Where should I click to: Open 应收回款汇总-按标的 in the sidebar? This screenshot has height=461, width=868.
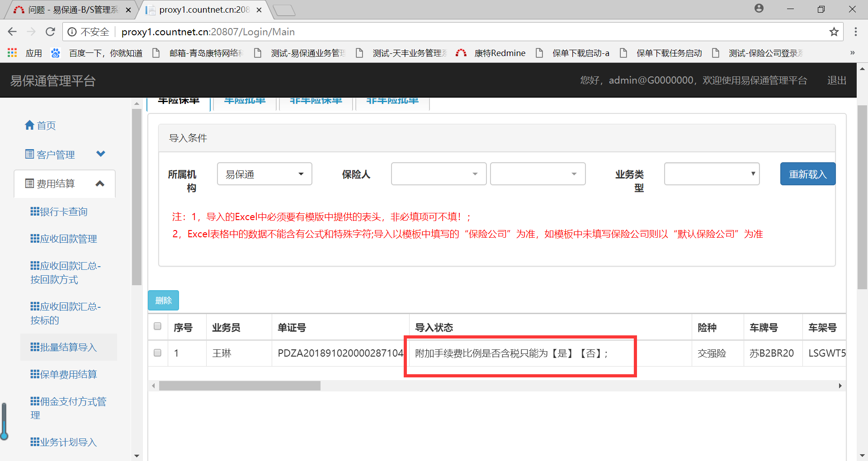pyautogui.click(x=66, y=313)
